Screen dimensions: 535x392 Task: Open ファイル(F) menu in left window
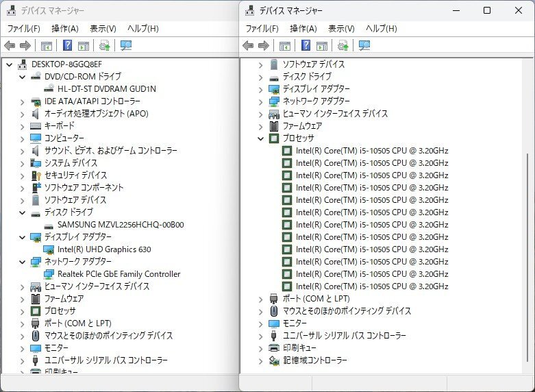(23, 29)
